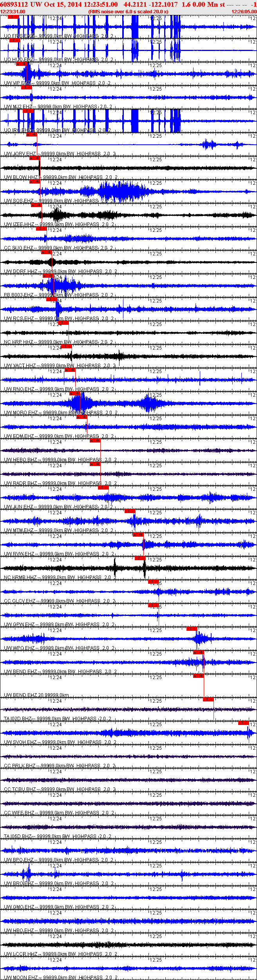
Task: Click the red pick flag on UW.MORO trace
Action: 74,393
